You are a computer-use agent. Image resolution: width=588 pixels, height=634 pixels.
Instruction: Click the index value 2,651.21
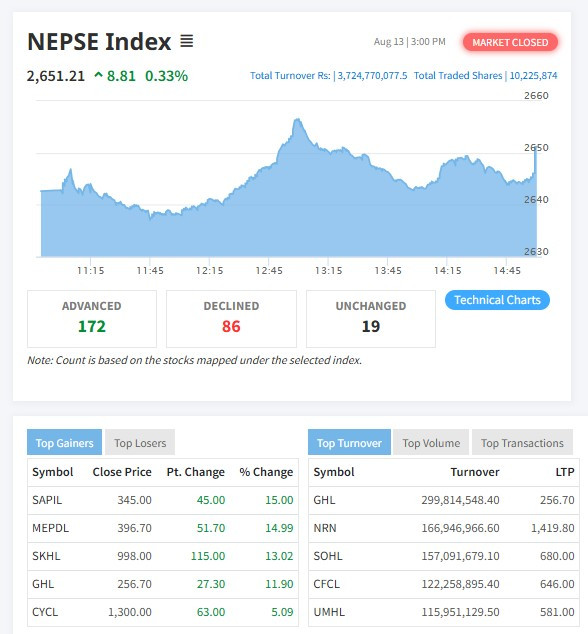(x=56, y=76)
